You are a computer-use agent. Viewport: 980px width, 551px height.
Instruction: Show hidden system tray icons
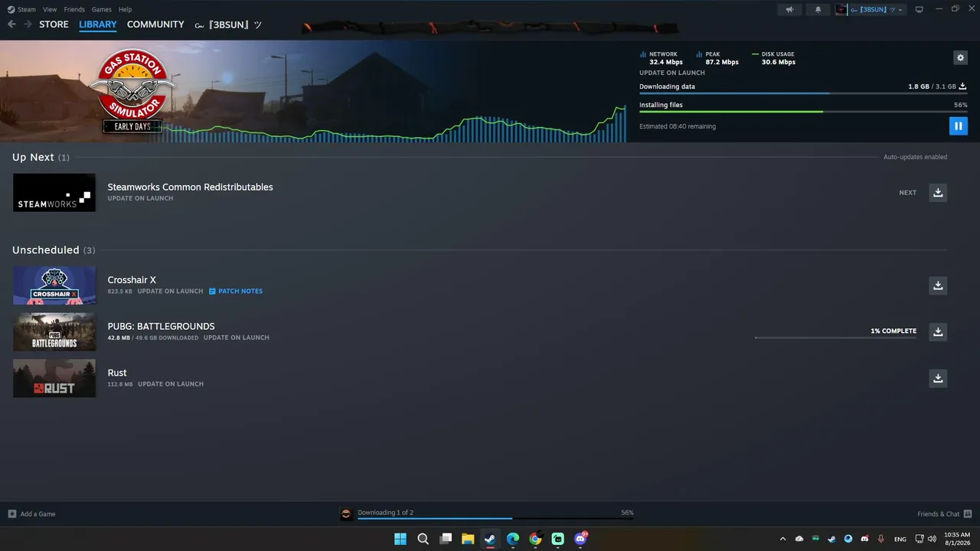[782, 539]
